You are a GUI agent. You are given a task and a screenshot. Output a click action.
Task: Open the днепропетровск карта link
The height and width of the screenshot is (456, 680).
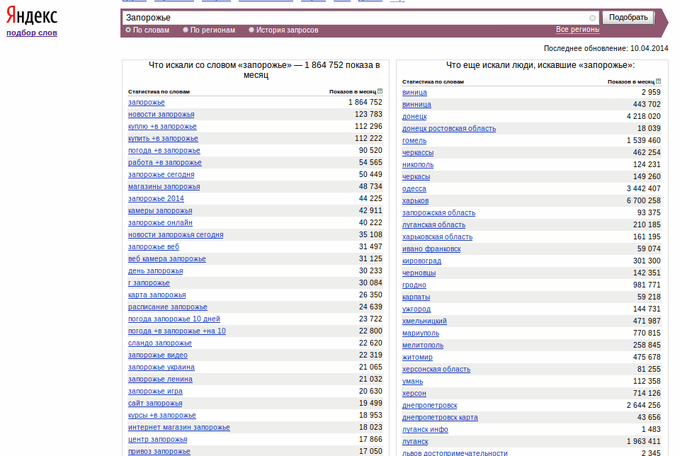click(440, 418)
